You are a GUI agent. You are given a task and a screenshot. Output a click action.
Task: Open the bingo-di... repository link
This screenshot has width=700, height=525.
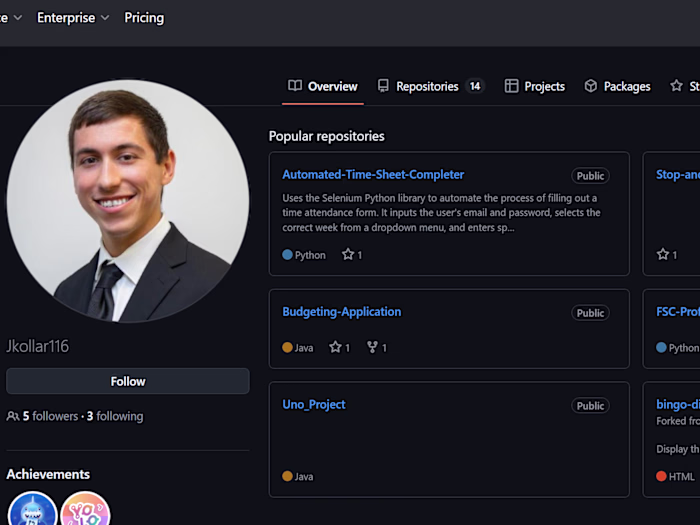678,404
